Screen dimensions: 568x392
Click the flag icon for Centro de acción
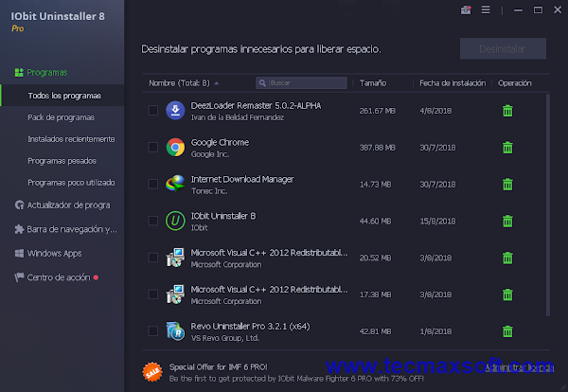(19, 277)
